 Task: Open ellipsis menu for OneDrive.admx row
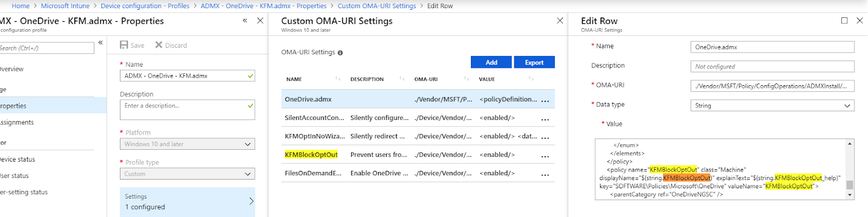pyautogui.click(x=545, y=100)
